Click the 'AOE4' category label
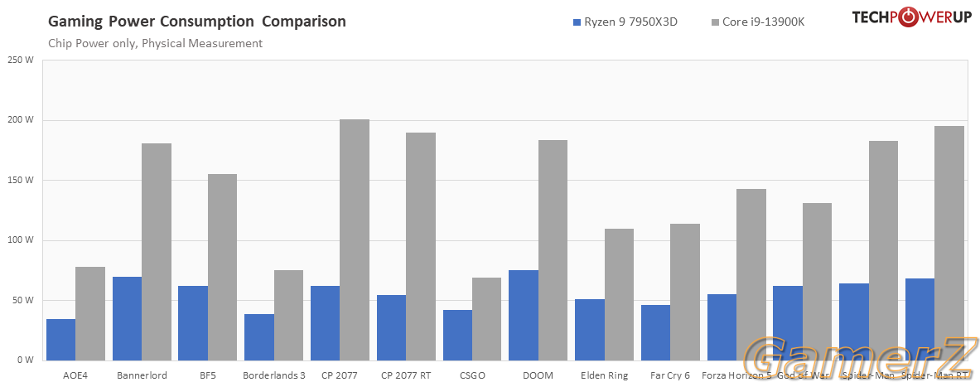This screenshot has width=980, height=387. [75, 375]
